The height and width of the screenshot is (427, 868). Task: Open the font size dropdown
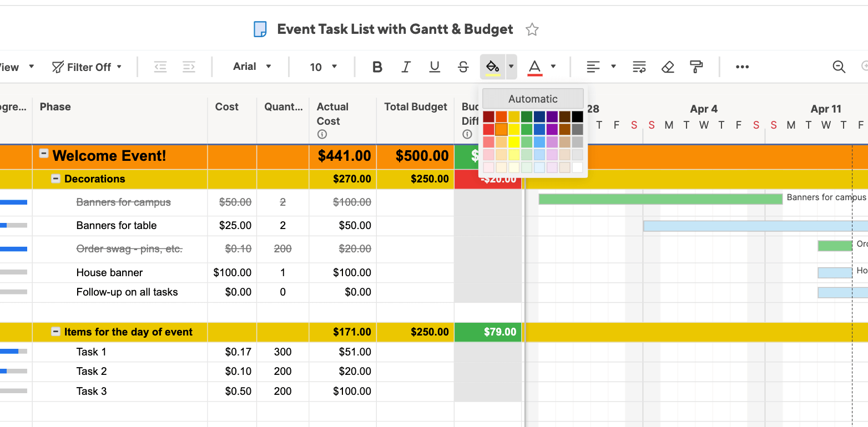(x=323, y=67)
